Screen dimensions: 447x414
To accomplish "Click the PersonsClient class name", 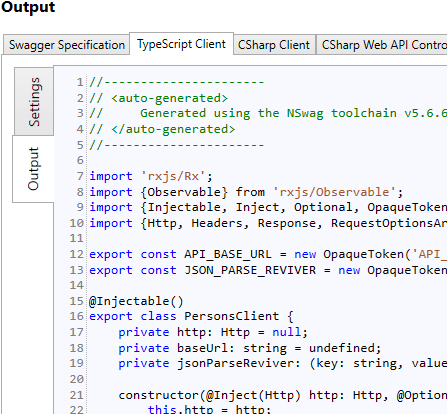I will click(232, 316).
